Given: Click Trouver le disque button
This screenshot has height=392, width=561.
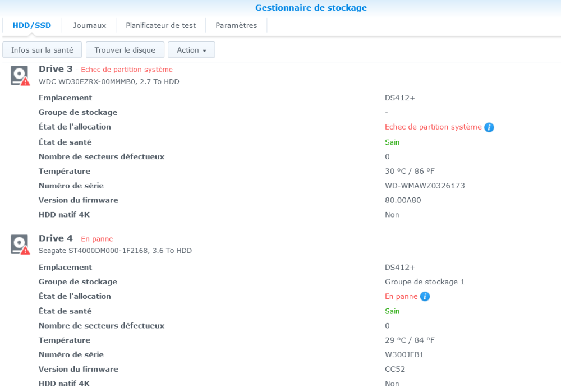Looking at the screenshot, I should [x=125, y=50].
